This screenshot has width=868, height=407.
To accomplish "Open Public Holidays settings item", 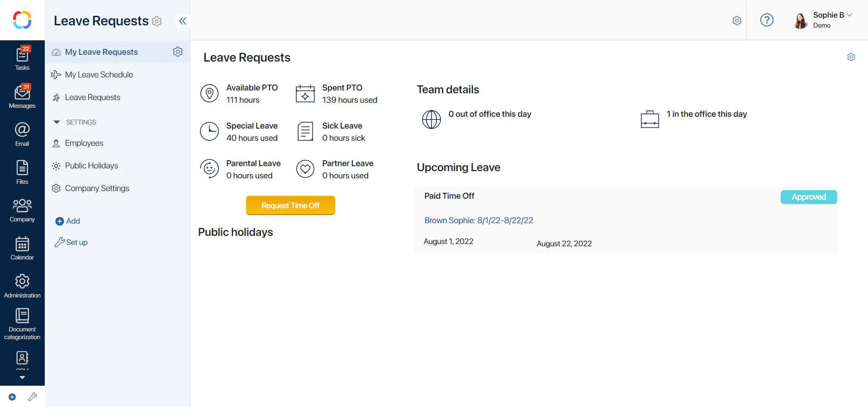I will [91, 166].
